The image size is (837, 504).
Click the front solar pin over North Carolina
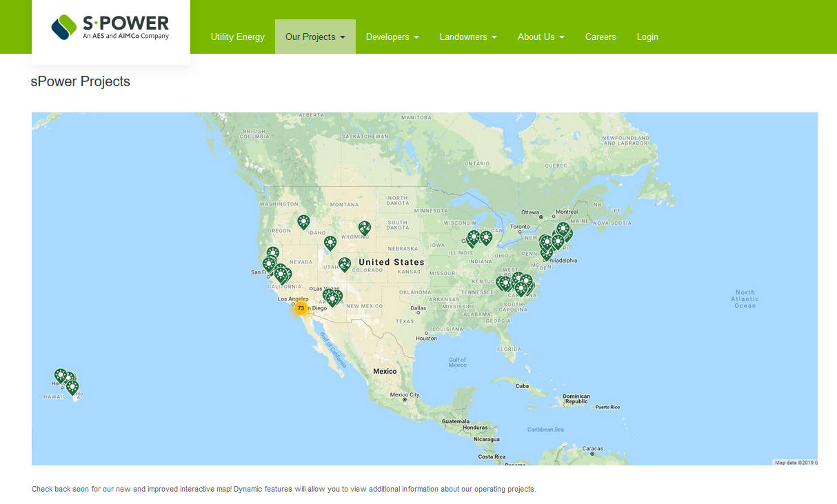pos(521,289)
